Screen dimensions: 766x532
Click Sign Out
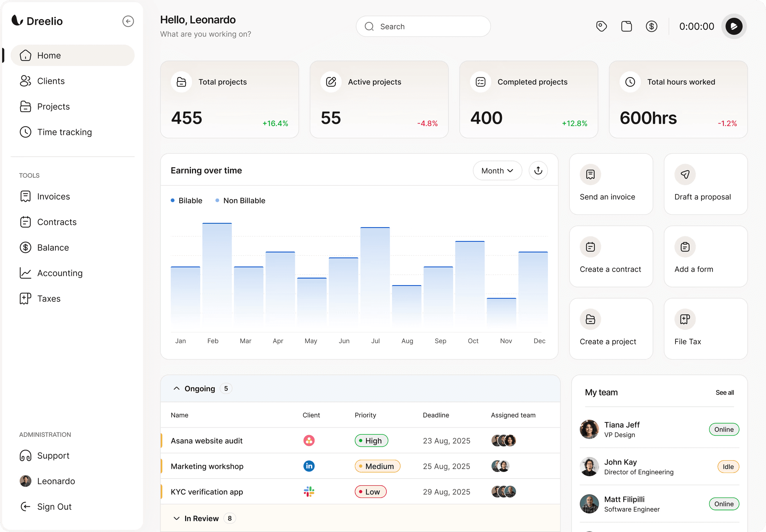pyautogui.click(x=54, y=507)
